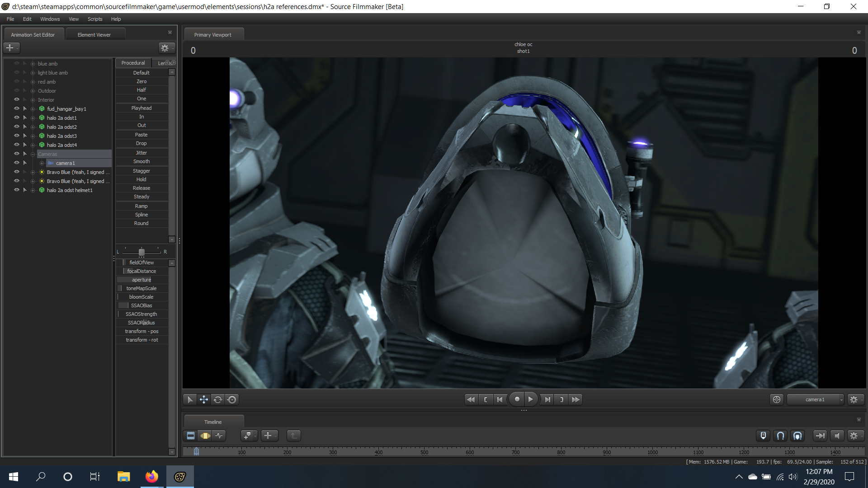
Task: Jump to last frame fast-forward button
Action: (x=576, y=399)
